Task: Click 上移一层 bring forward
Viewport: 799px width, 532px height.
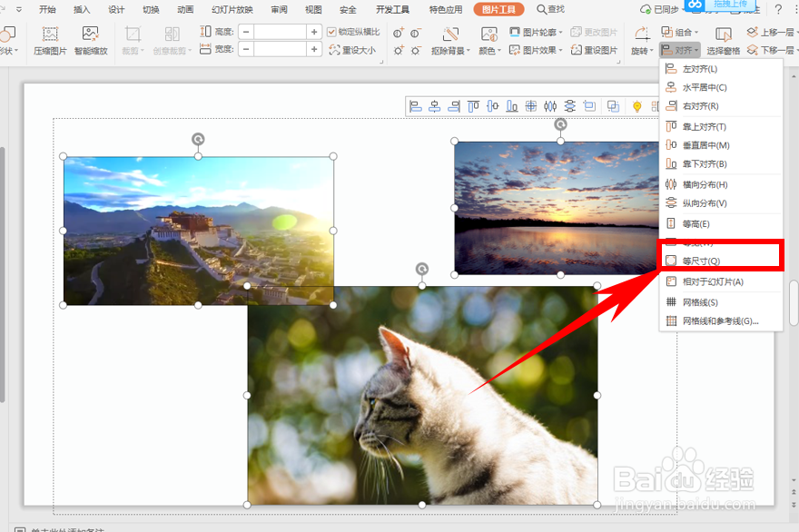Action: [x=772, y=32]
